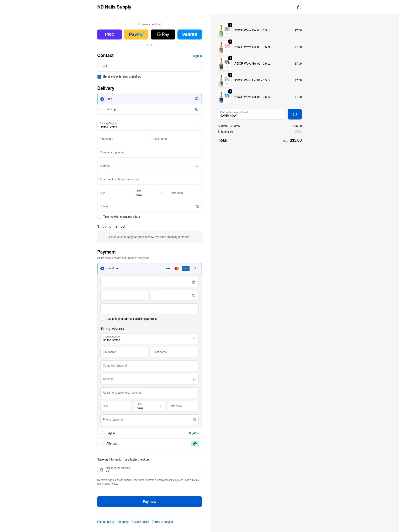Click the Venmo express checkout button
This screenshot has height=532, width=399.
190,34
